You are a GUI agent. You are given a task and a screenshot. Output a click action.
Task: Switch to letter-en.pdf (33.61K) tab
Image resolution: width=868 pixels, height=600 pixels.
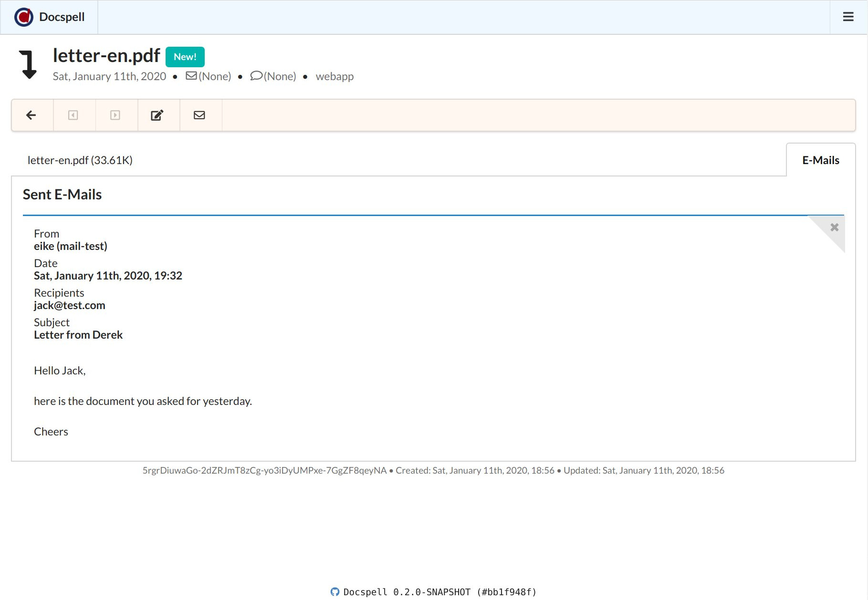coord(80,160)
